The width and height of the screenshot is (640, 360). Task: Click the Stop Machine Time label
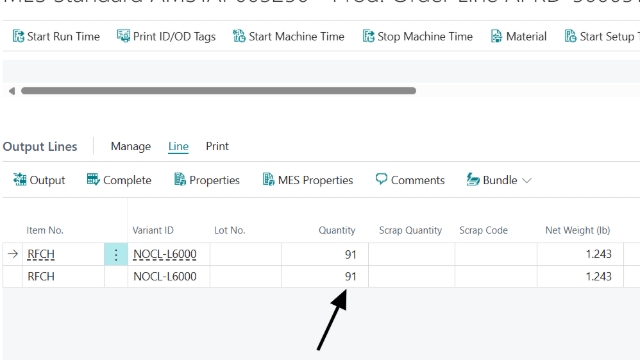point(425,36)
